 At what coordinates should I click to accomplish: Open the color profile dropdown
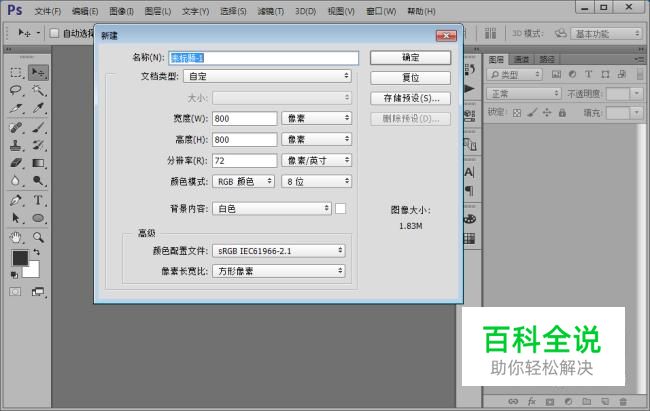click(x=279, y=250)
